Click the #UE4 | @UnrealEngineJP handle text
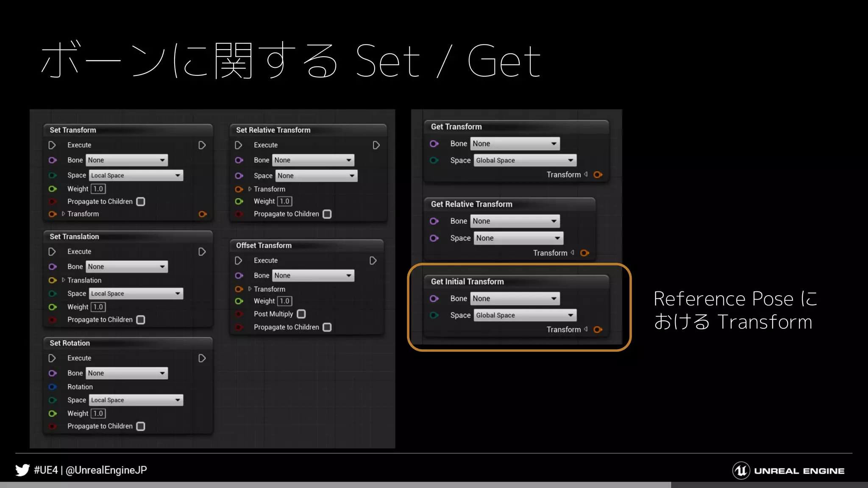The width and height of the screenshot is (868, 488). [x=90, y=470]
